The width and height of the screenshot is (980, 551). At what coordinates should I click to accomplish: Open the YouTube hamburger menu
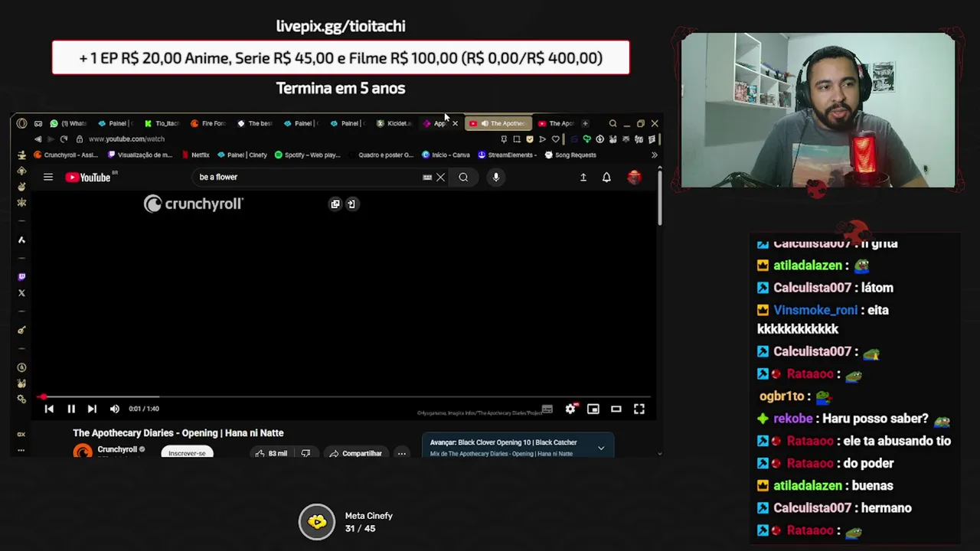click(48, 178)
